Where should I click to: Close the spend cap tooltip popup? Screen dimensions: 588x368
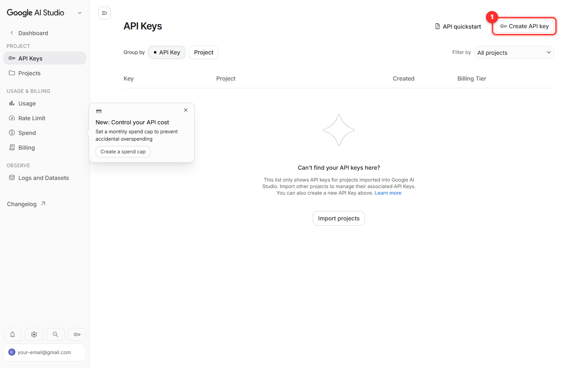pos(186,110)
